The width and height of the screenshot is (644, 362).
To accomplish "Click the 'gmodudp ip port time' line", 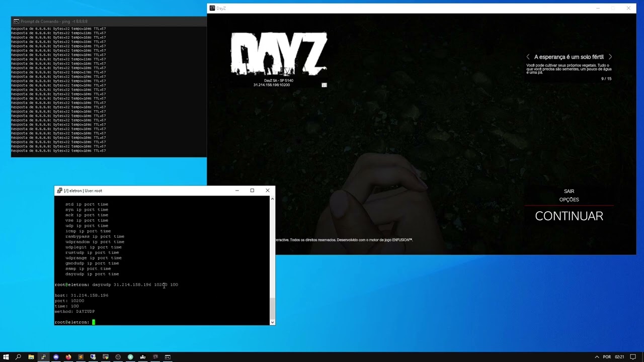I will 92,263.
